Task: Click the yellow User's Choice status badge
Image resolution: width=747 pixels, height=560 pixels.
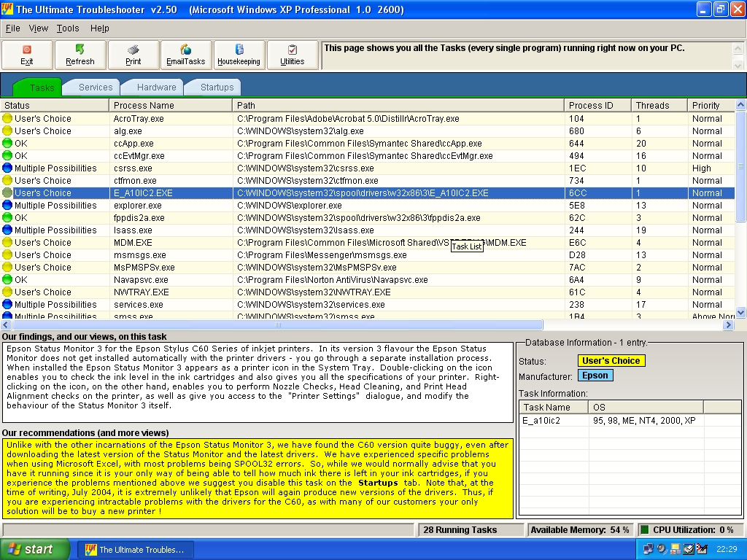Action: pos(611,360)
